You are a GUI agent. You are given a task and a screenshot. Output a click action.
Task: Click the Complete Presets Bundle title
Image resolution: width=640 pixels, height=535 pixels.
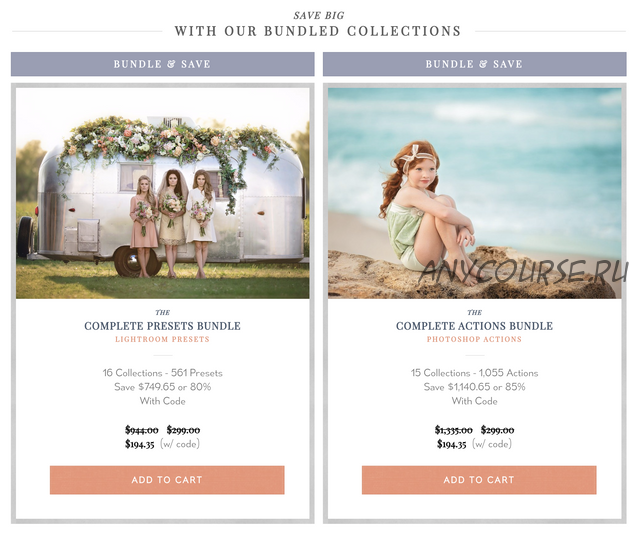(x=162, y=326)
